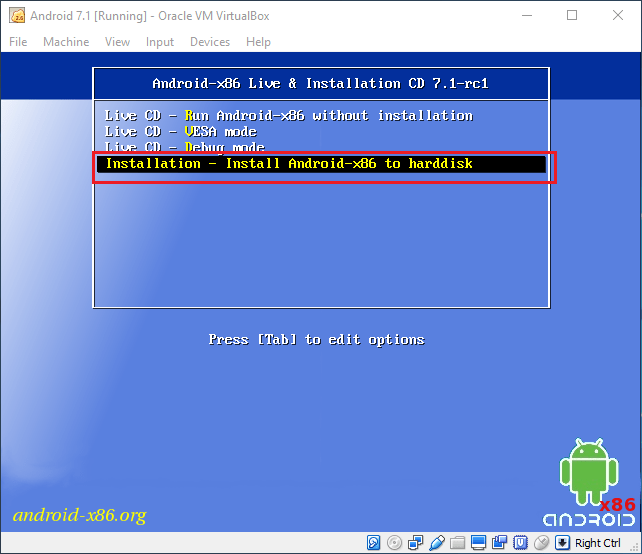Click the display monitor status icon

(x=478, y=543)
